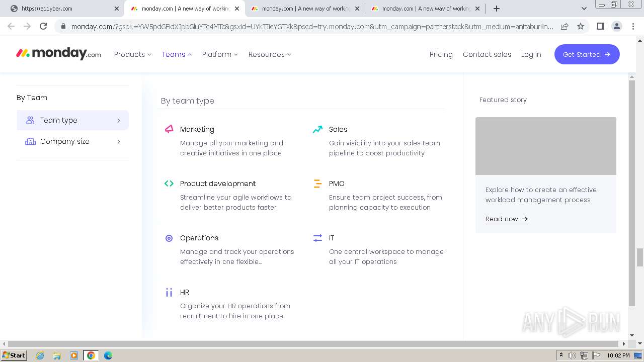Click Contact sales link

487,54
